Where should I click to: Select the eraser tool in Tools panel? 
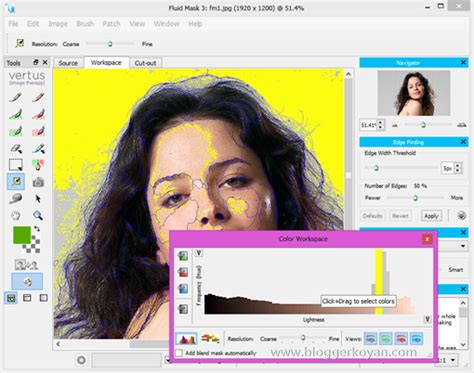tap(16, 148)
